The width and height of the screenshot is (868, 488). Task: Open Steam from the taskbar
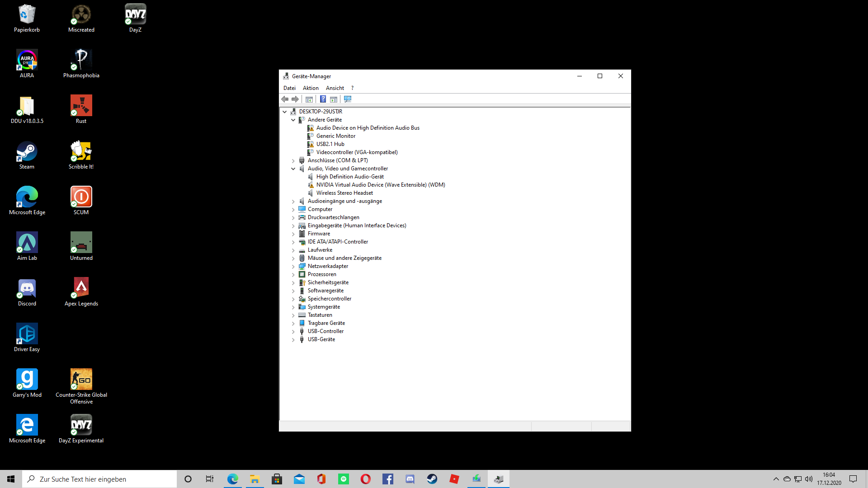(x=432, y=479)
